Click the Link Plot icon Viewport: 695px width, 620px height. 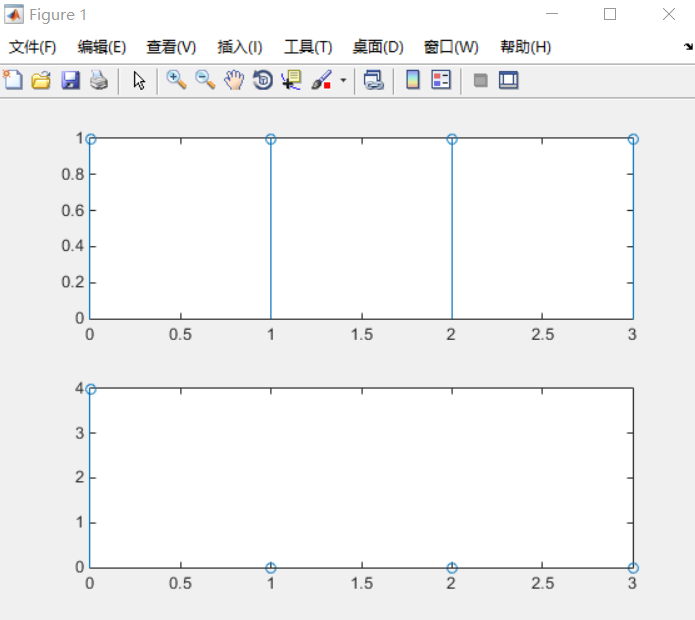tap(374, 81)
